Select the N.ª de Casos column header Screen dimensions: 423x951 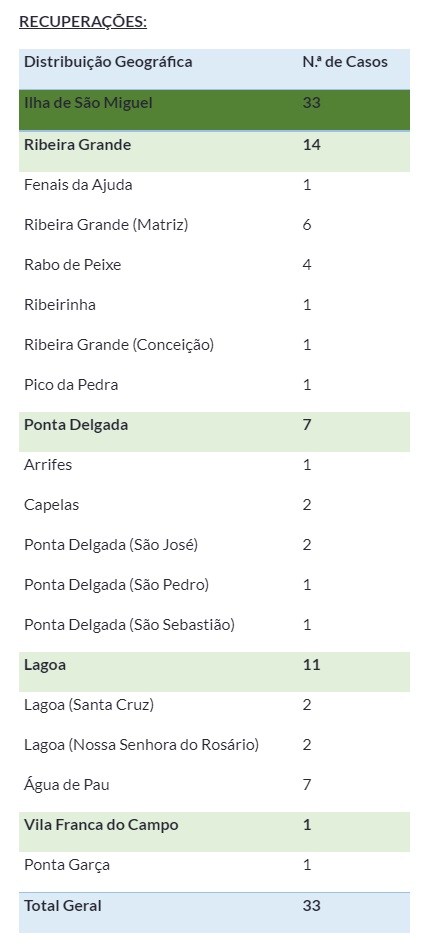coord(345,62)
